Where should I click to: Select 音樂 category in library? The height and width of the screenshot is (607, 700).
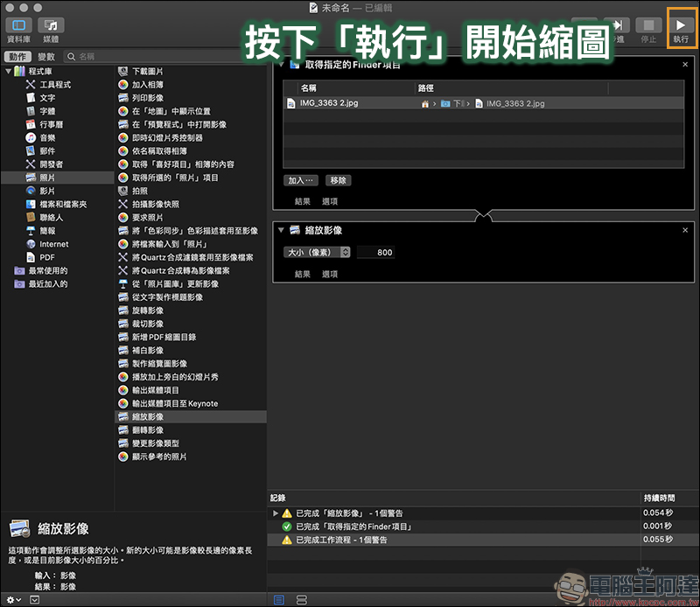pos(47,138)
